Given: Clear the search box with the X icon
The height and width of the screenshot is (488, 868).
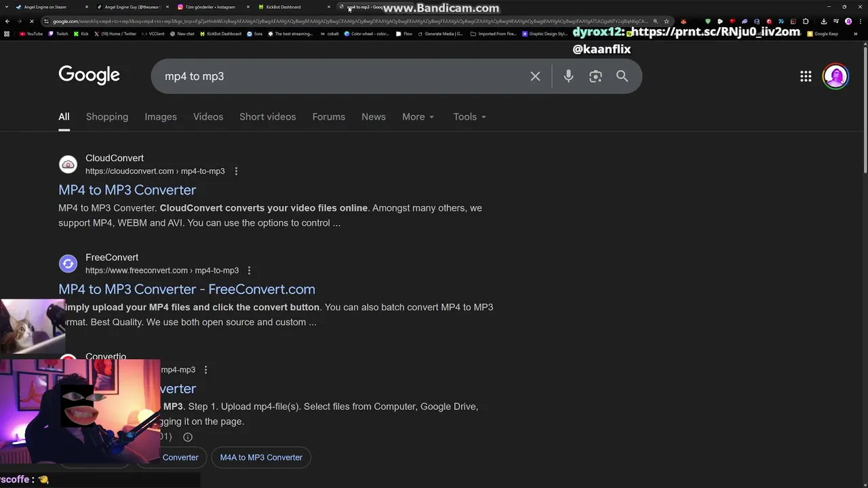Looking at the screenshot, I should click(x=535, y=77).
